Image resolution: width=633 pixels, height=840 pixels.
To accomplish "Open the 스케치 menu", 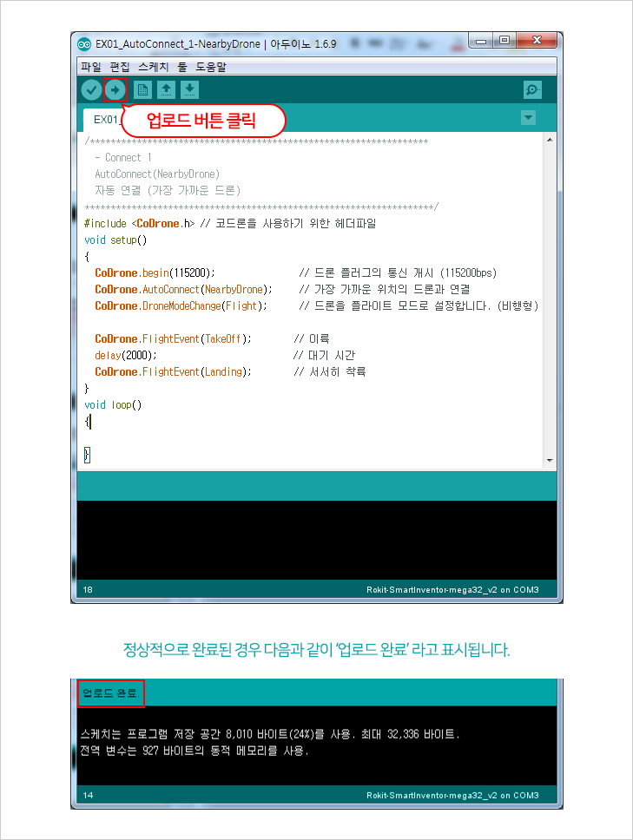I will 154,66.
